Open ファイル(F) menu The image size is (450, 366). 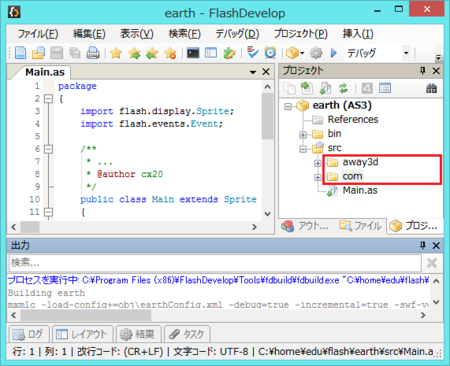pyautogui.click(x=38, y=34)
